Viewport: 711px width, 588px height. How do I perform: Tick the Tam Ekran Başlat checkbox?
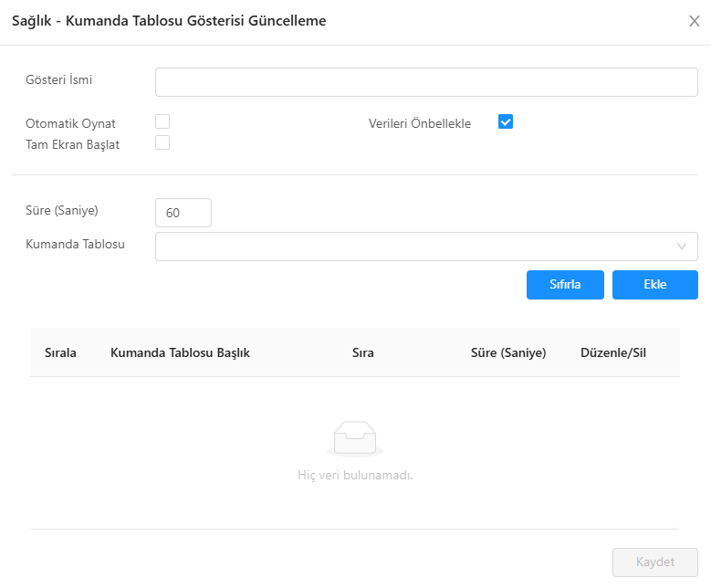162,142
